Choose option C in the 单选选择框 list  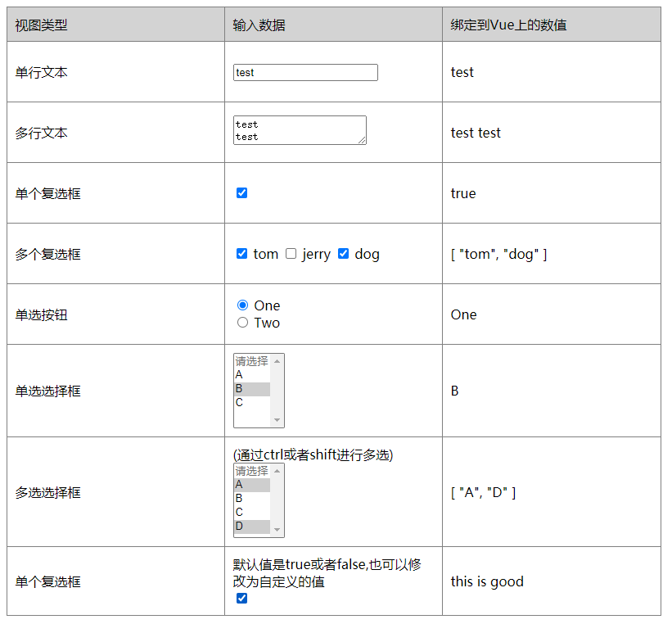(x=252, y=402)
